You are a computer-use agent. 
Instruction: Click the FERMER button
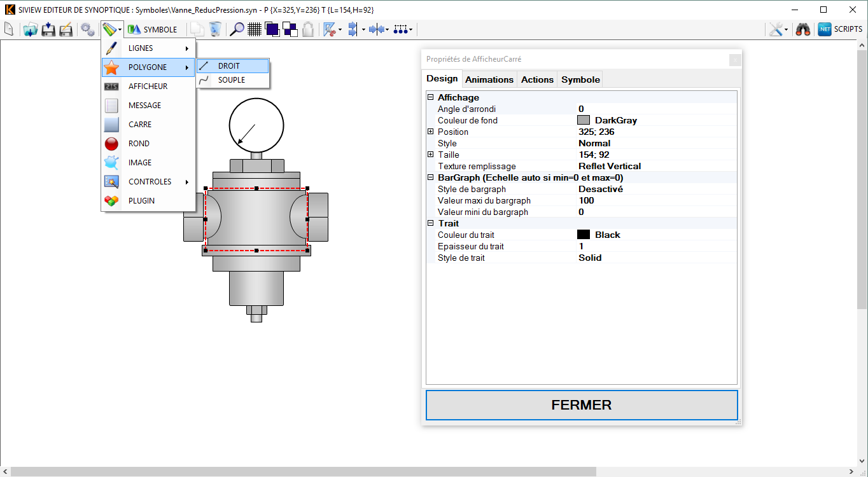[x=582, y=405]
